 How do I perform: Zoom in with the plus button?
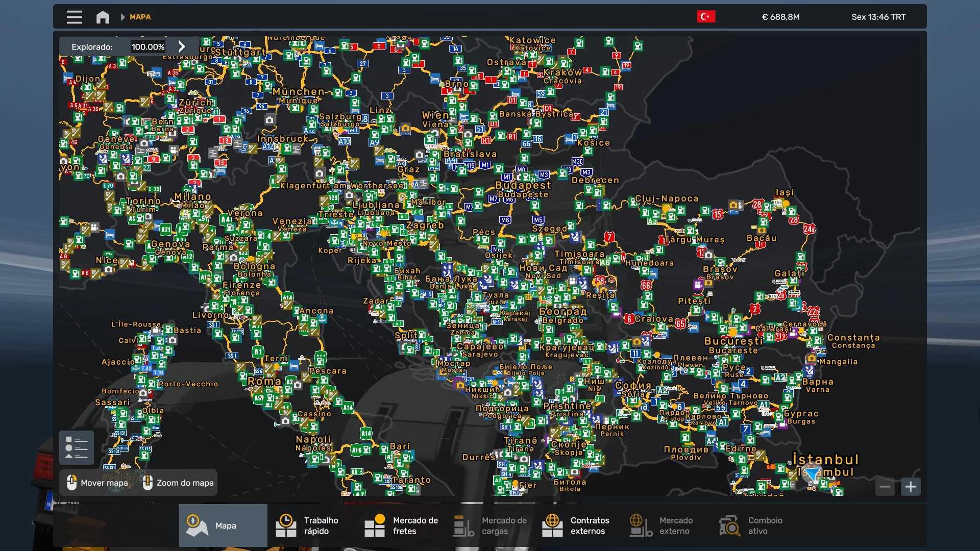[911, 487]
